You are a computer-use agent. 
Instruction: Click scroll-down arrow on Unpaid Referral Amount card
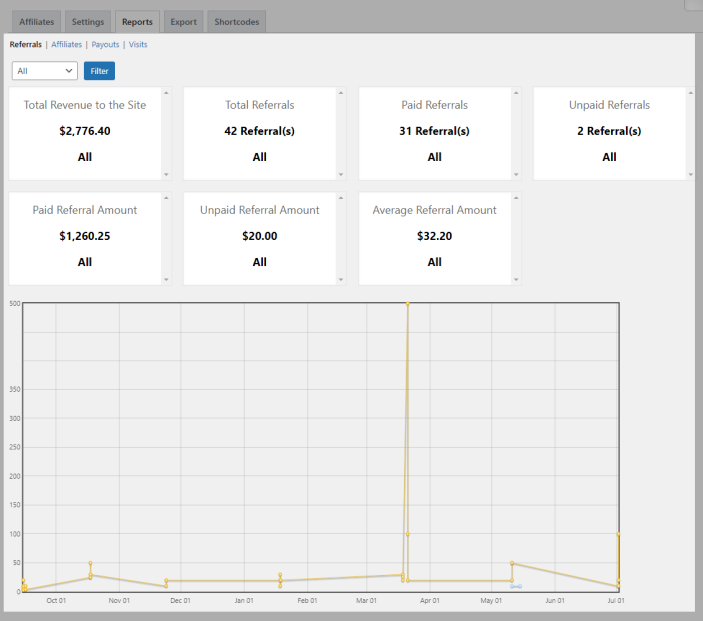pos(341,279)
